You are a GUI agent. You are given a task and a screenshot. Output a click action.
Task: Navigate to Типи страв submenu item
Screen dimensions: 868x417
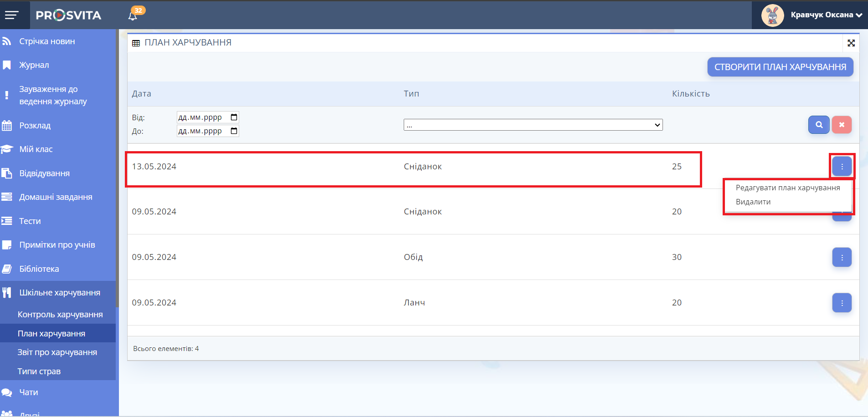[39, 371]
